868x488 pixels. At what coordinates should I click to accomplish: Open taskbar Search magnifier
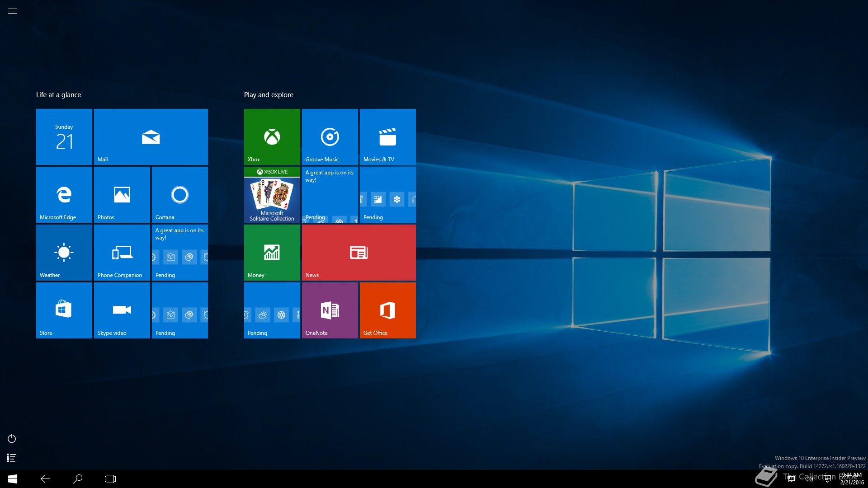pos(78,479)
